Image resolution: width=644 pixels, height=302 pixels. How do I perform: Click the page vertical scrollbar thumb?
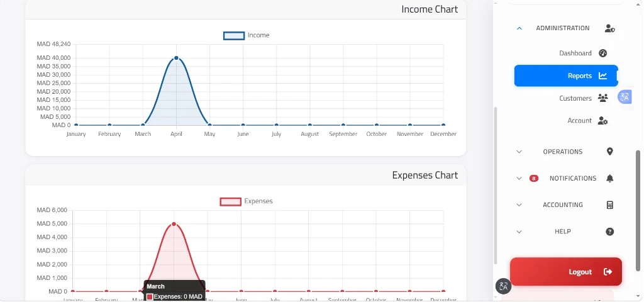click(x=638, y=210)
